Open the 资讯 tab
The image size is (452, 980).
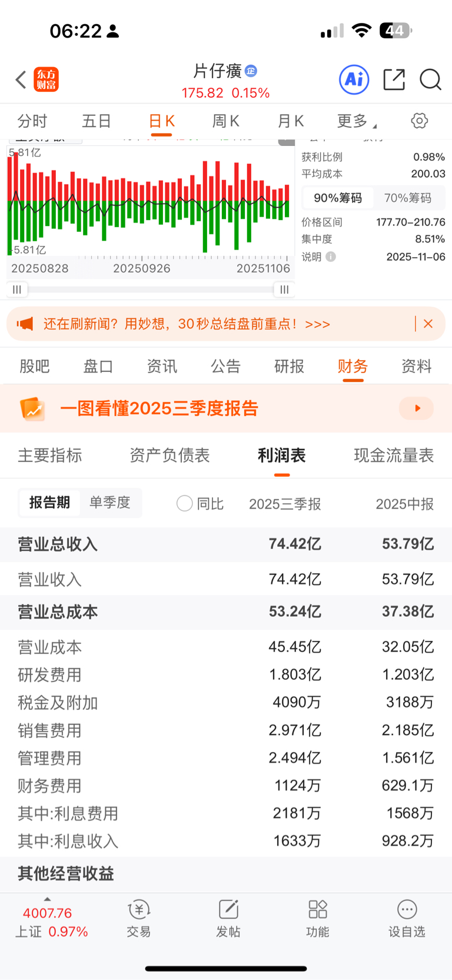pyautogui.click(x=162, y=366)
